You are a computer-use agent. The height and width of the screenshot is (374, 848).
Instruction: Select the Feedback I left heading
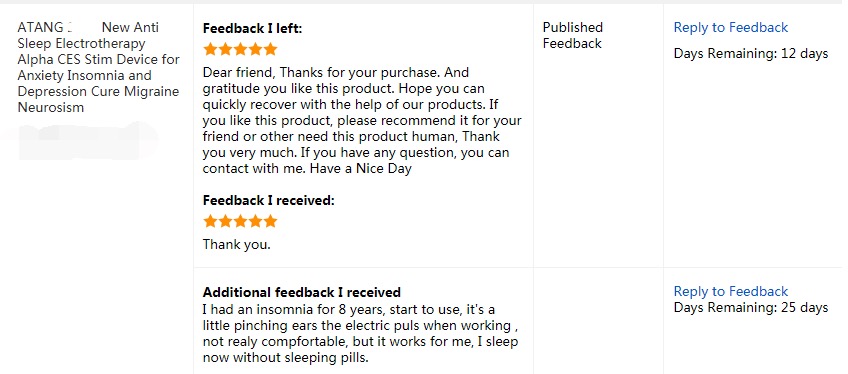[253, 29]
